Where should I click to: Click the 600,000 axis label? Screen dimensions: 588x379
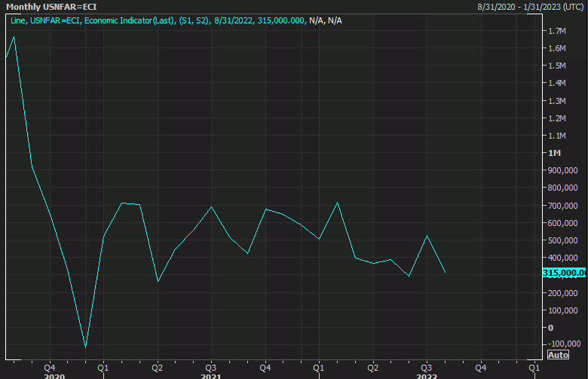562,223
